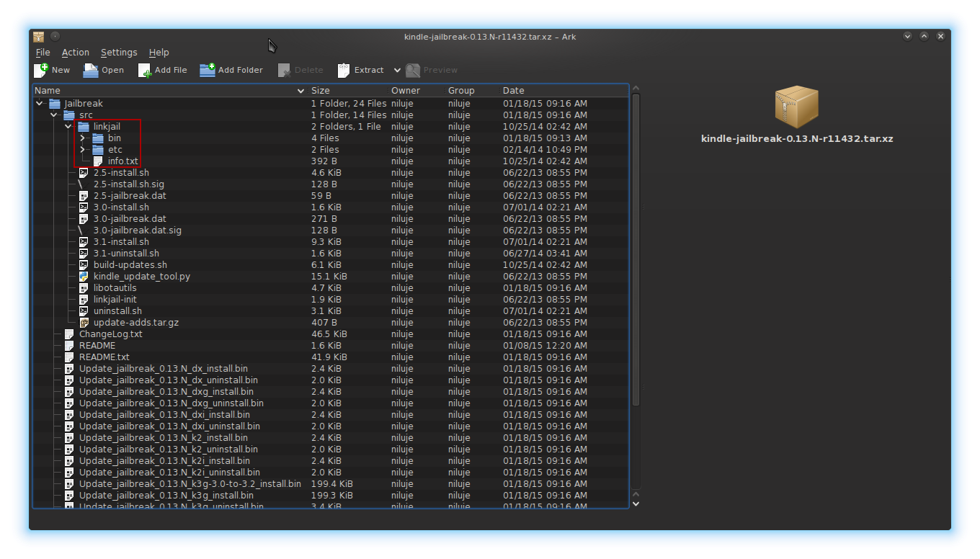The width and height of the screenshot is (980, 559).
Task: Collapse the Jailbreak folder tree
Action: pyautogui.click(x=40, y=104)
